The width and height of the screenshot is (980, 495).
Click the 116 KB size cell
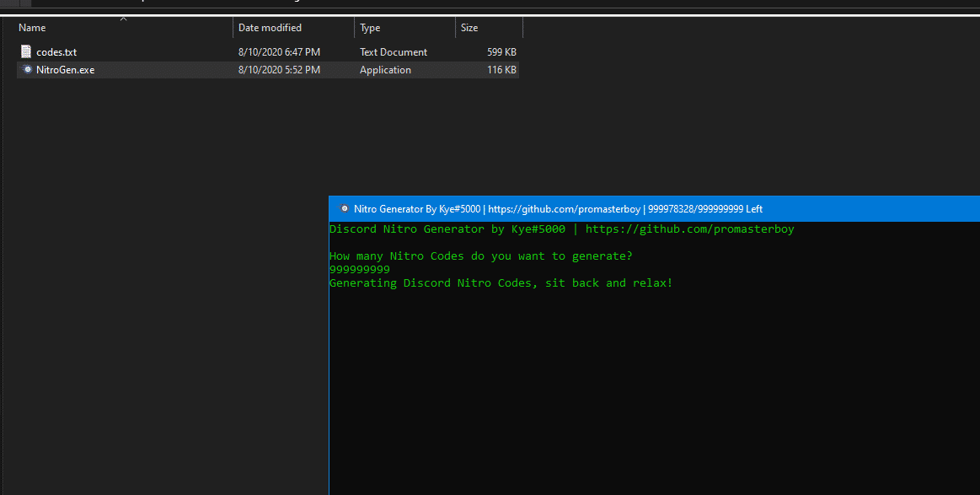(502, 69)
